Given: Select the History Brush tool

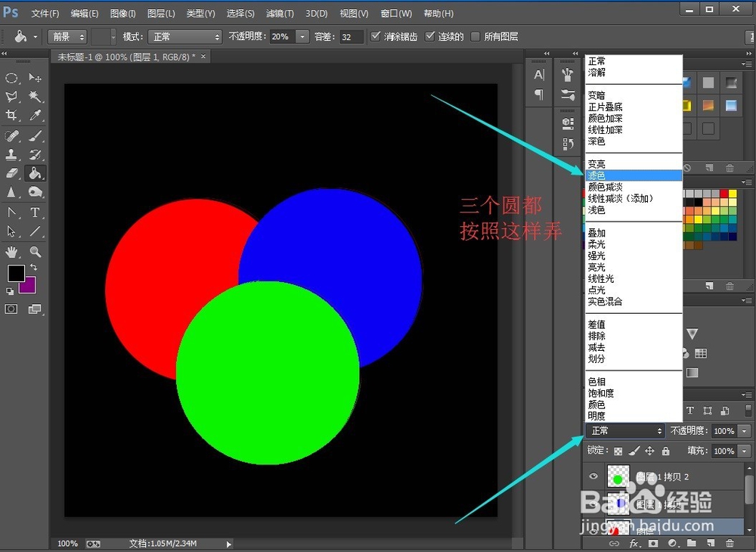Looking at the screenshot, I should tap(35, 155).
